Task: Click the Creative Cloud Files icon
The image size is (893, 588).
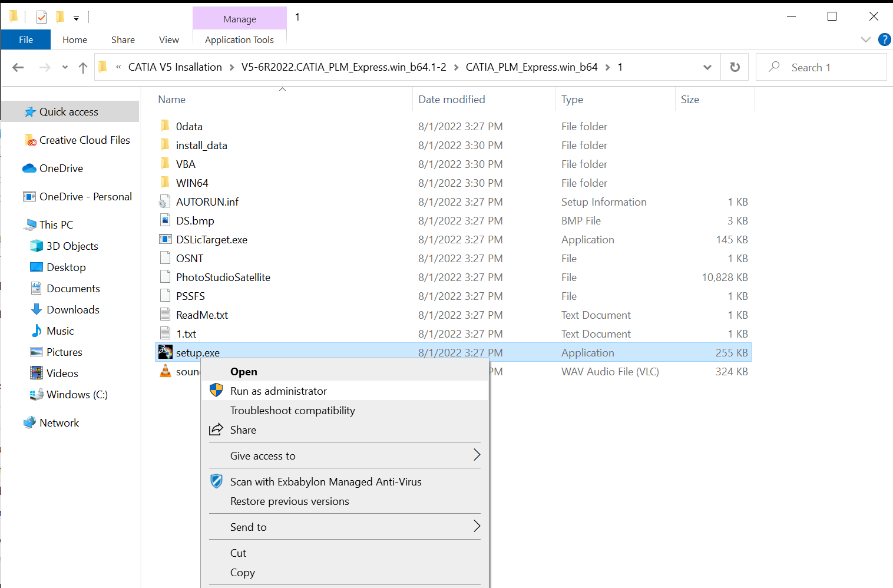Action: [x=30, y=140]
